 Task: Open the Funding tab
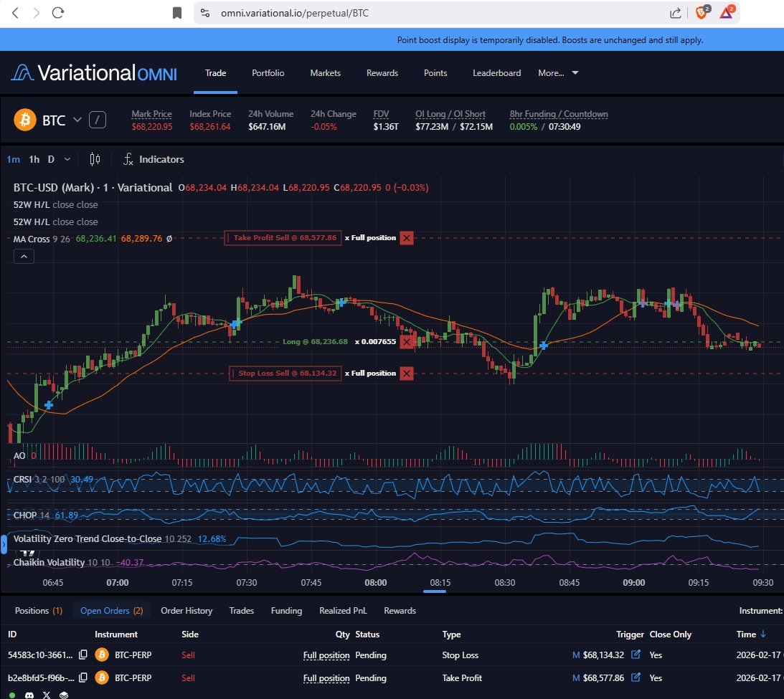(286, 611)
